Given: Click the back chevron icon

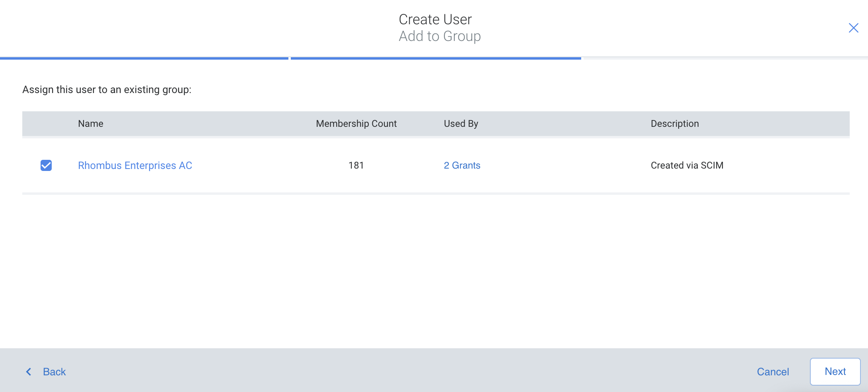Looking at the screenshot, I should coord(28,371).
